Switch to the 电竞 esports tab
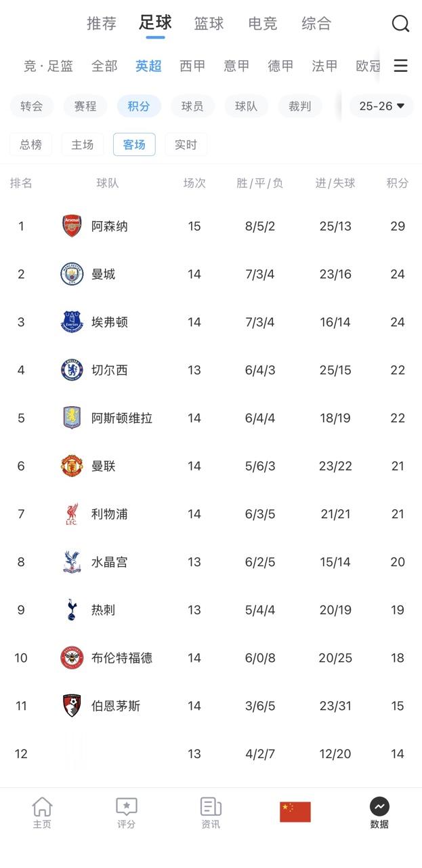Viewport: 422px width, 868px height. pyautogui.click(x=263, y=24)
